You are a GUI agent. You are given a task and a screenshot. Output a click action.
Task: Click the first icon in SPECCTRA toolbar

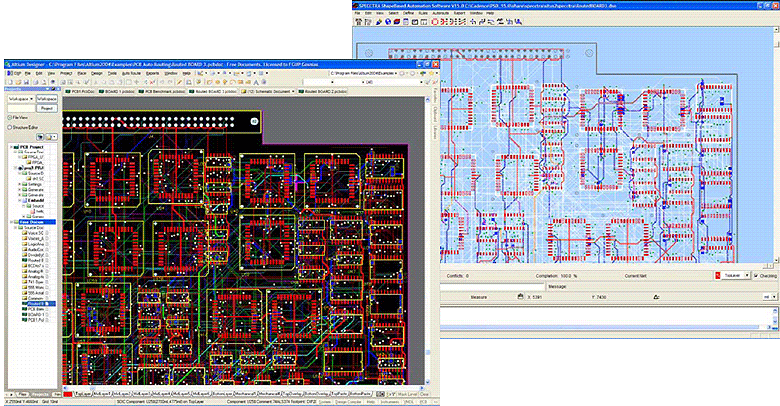coord(358,21)
